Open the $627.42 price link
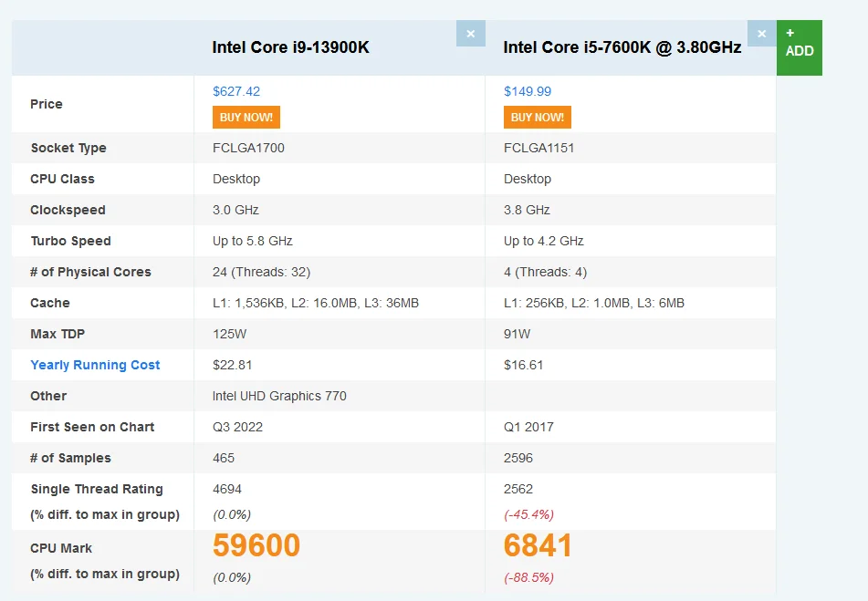 click(x=236, y=91)
